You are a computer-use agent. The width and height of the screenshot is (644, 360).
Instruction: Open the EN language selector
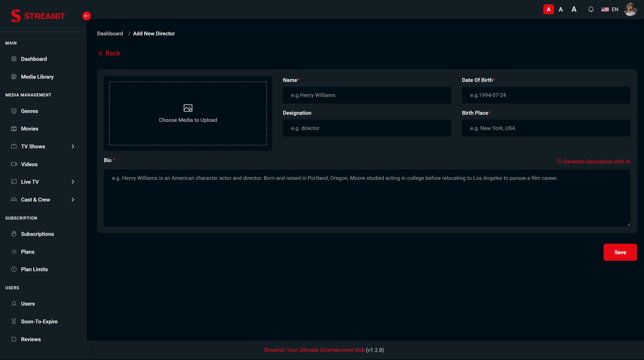pos(610,9)
